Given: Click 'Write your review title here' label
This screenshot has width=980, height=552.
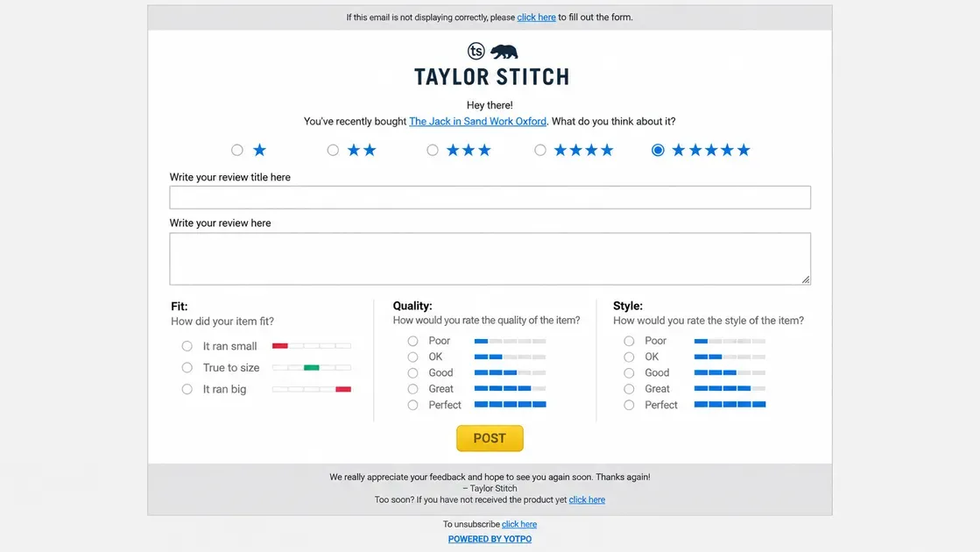Looking at the screenshot, I should (x=230, y=177).
